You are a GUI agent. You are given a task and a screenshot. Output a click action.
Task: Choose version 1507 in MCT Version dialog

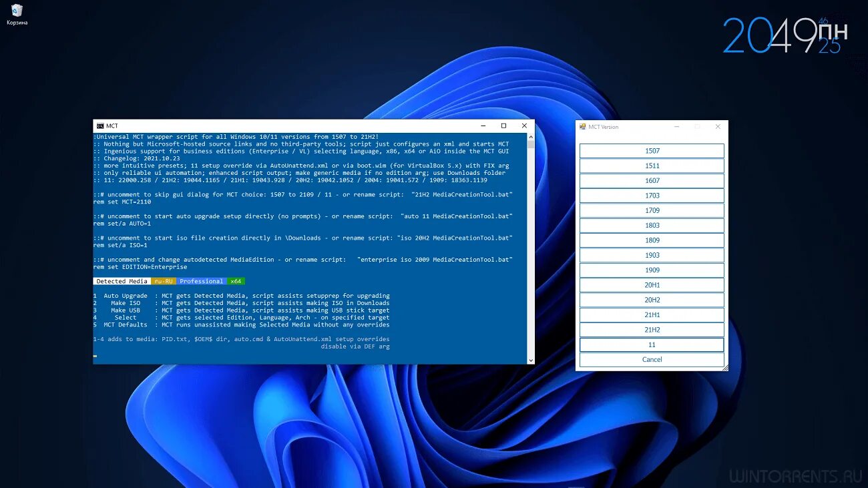tap(652, 151)
